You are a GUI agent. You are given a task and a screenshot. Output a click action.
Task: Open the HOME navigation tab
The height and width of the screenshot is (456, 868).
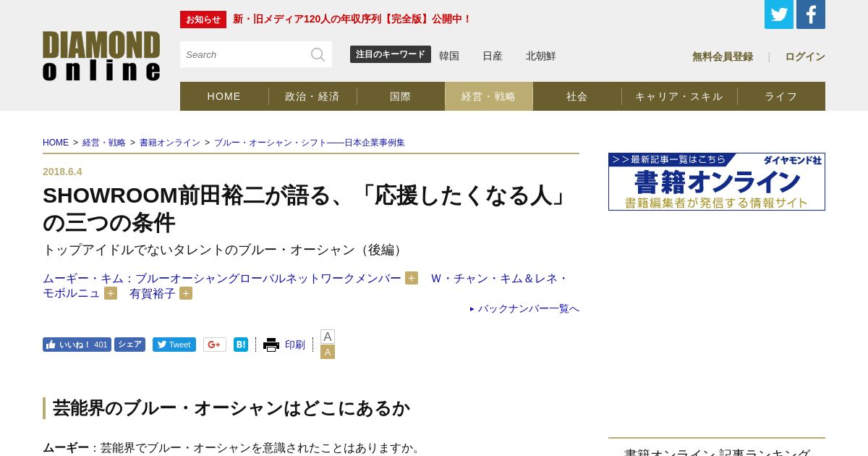(x=224, y=96)
